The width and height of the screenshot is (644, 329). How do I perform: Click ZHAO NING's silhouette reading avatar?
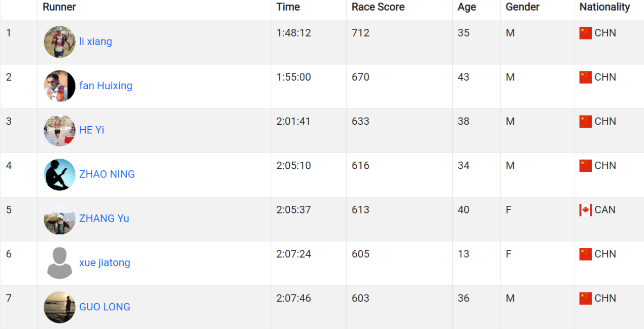59,174
